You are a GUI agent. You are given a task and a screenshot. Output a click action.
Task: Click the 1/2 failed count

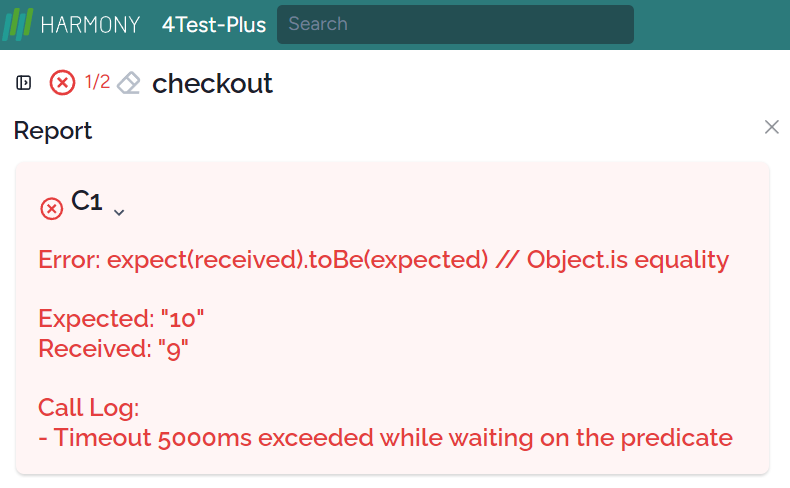(97, 82)
